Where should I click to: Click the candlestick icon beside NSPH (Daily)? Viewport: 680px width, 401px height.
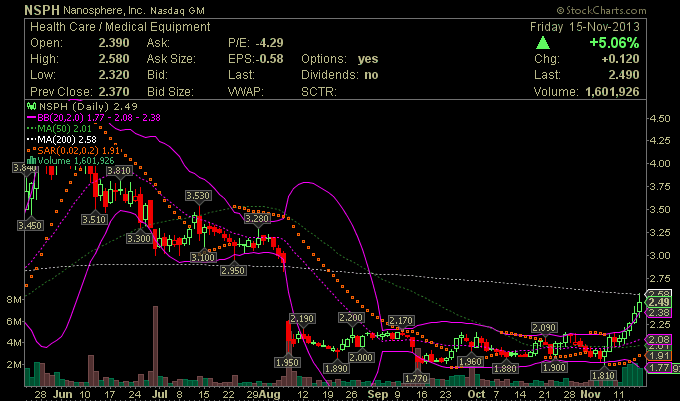click(31, 106)
